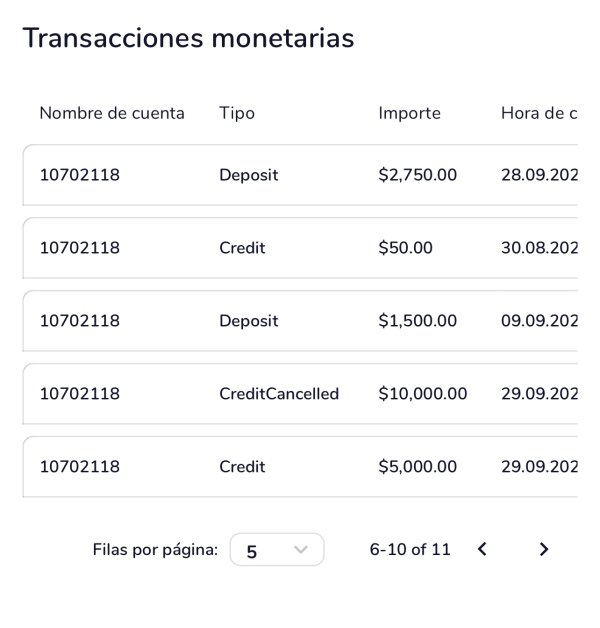The height and width of the screenshot is (628, 600).
Task: Go to the previous page arrow
Action: point(482,549)
